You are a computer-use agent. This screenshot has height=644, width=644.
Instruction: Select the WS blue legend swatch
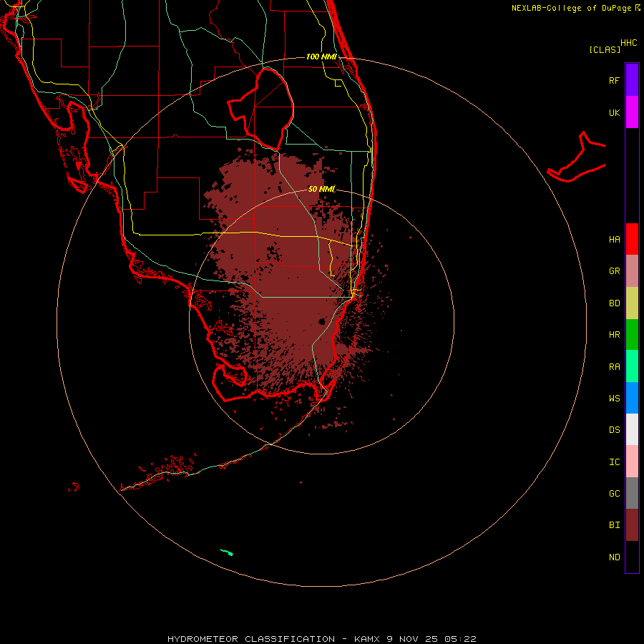(632, 398)
